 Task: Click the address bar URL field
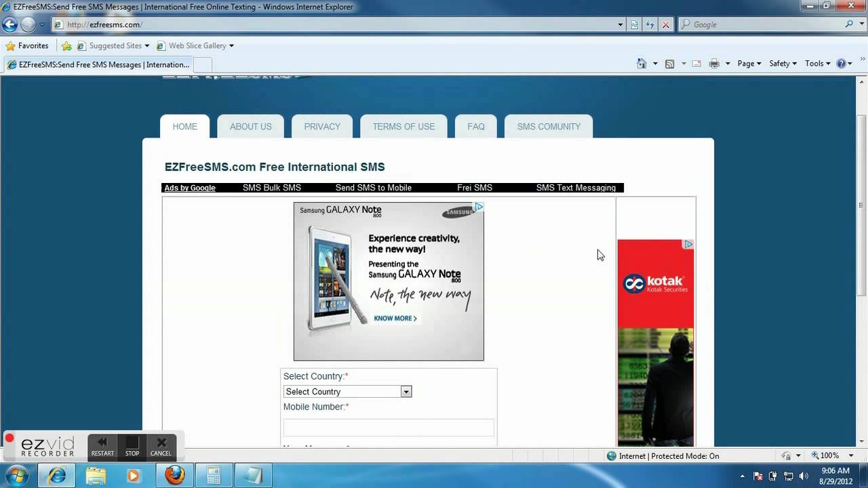tap(339, 24)
